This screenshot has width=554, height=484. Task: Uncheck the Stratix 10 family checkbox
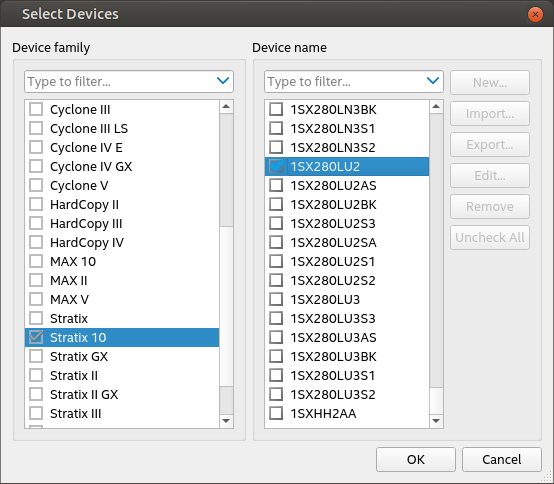tap(36, 337)
